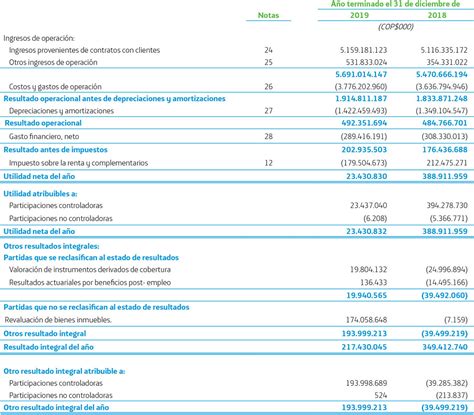Select 'Ingresos de operación:' section label
The image size is (474, 415).
[x=39, y=38]
